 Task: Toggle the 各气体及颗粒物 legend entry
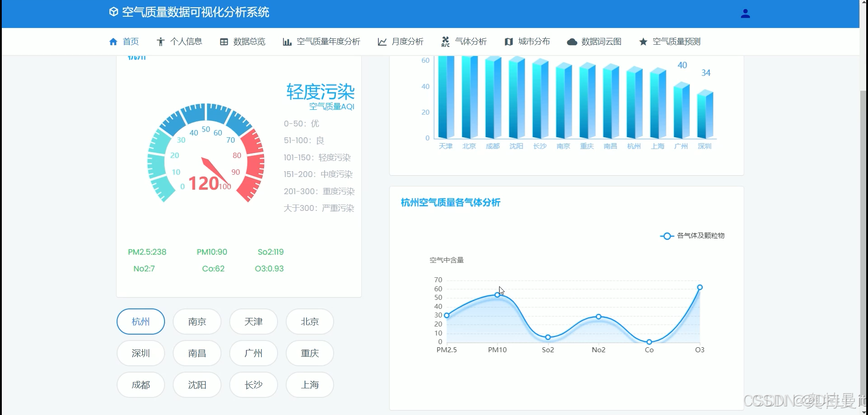coord(691,235)
